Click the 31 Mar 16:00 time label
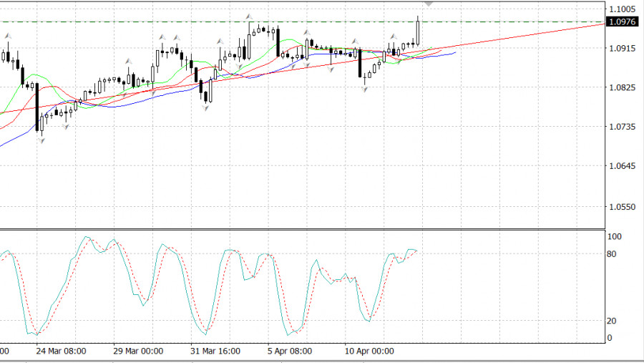 pyautogui.click(x=215, y=351)
